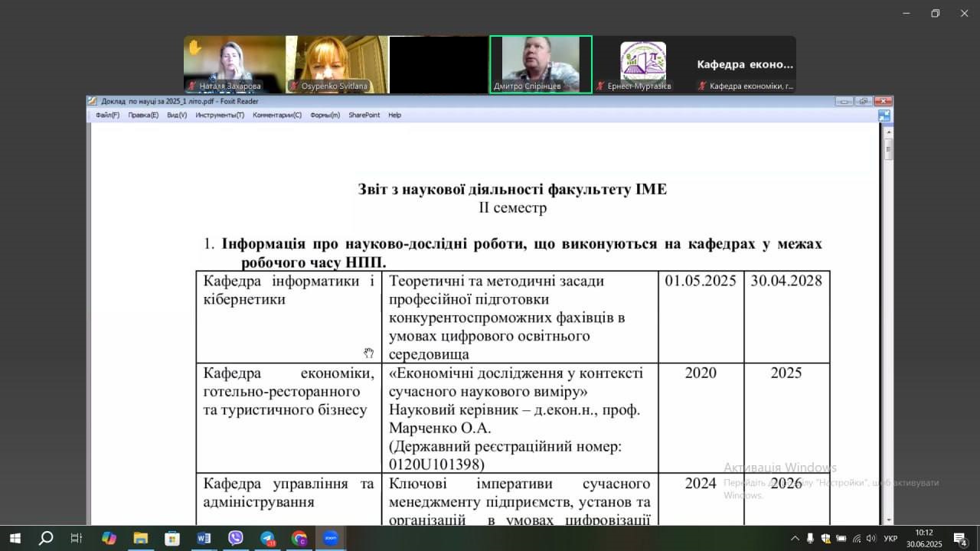Click the Foxit Reader exit full-screen icon
980x551 pixels.
pos(884,116)
